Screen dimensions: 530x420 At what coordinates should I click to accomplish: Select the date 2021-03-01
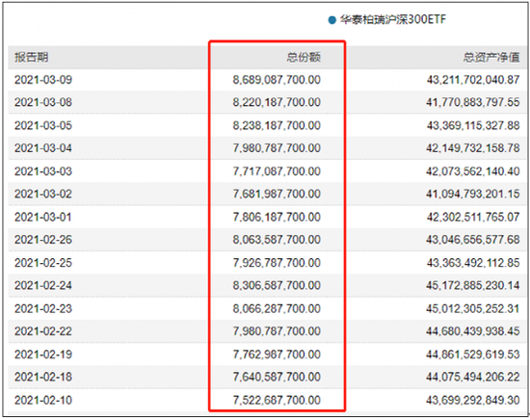click(x=43, y=217)
